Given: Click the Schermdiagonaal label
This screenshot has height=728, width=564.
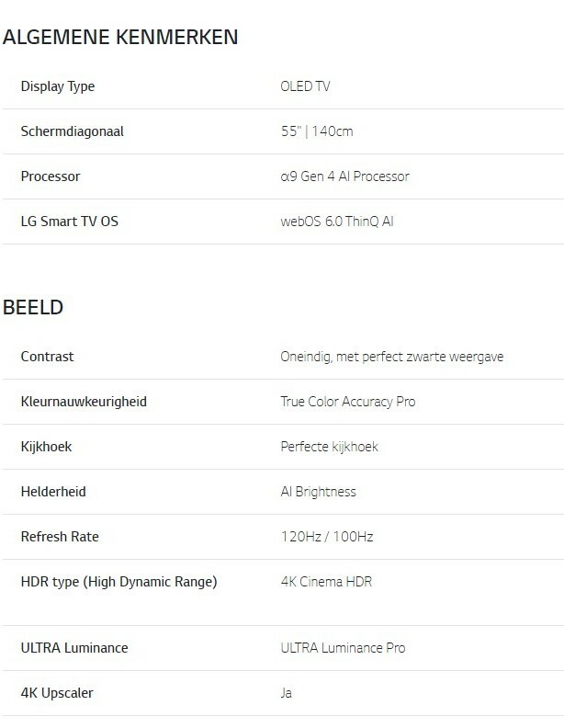Looking at the screenshot, I should 72,131.
